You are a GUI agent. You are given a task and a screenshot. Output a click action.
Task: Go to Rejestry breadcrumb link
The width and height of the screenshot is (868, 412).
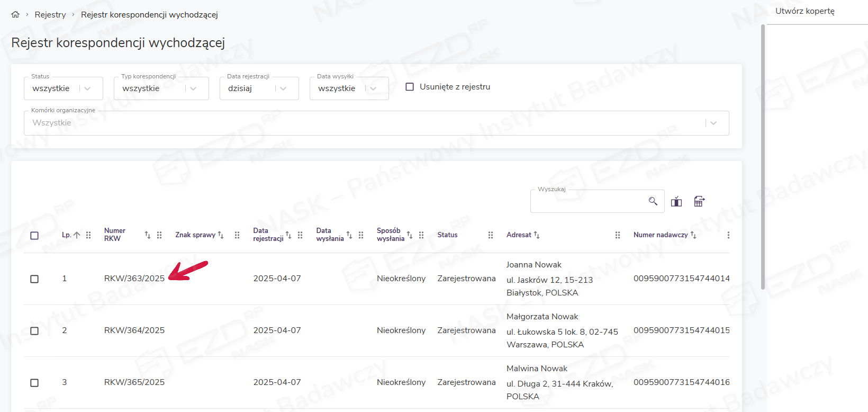(x=50, y=15)
